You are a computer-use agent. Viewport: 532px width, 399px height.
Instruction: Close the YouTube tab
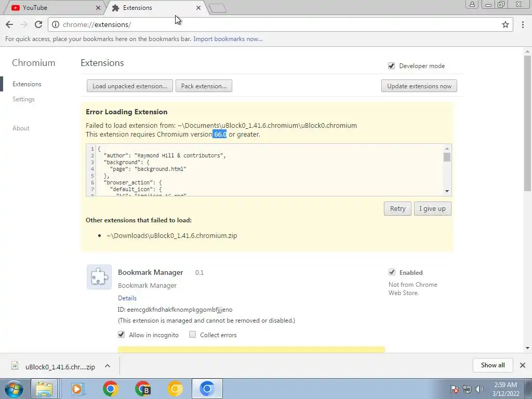[x=98, y=8]
